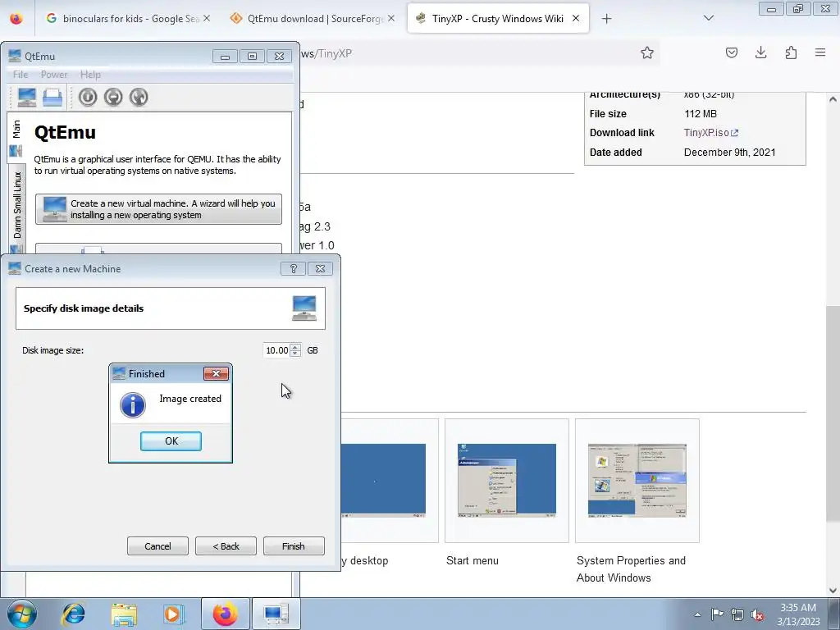Select the Damn Small Linux vertical tab
The width and height of the screenshot is (840, 630).
coord(16,212)
